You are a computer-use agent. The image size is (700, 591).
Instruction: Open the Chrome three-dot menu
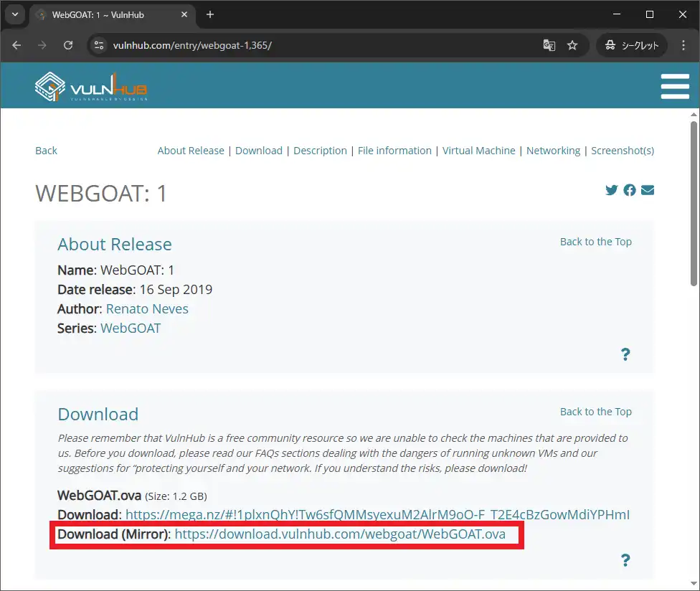pos(683,45)
